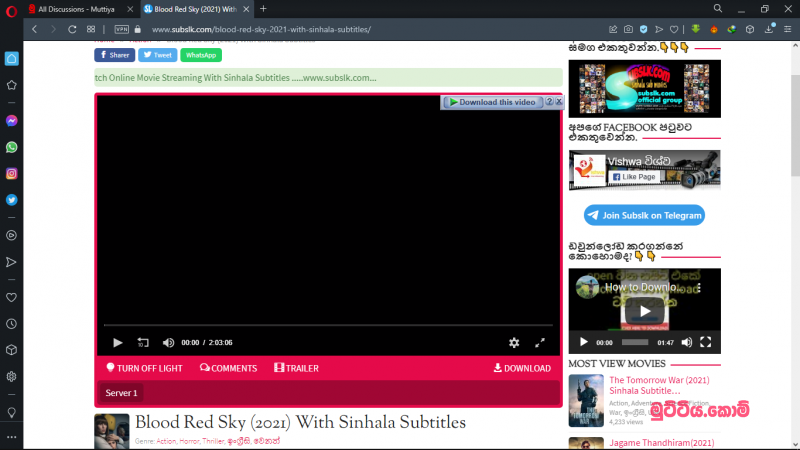The image size is (800, 450).
Task: Open Facebook Messenger in sidebar
Action: [x=11, y=121]
